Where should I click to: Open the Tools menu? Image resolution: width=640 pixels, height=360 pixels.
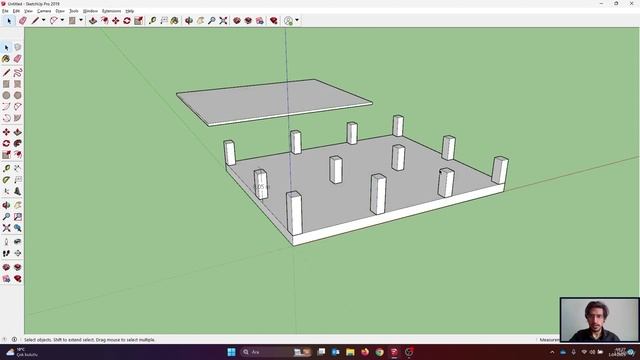[x=74, y=11]
